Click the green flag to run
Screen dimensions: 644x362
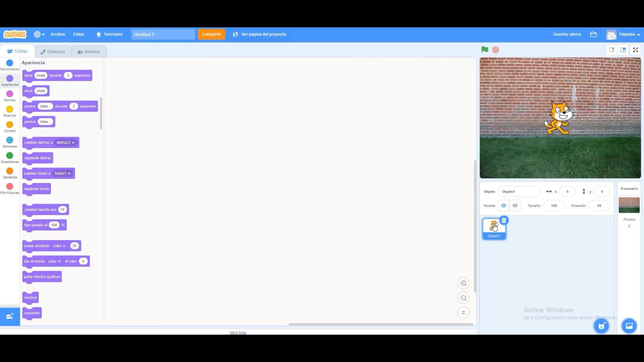[x=484, y=50]
